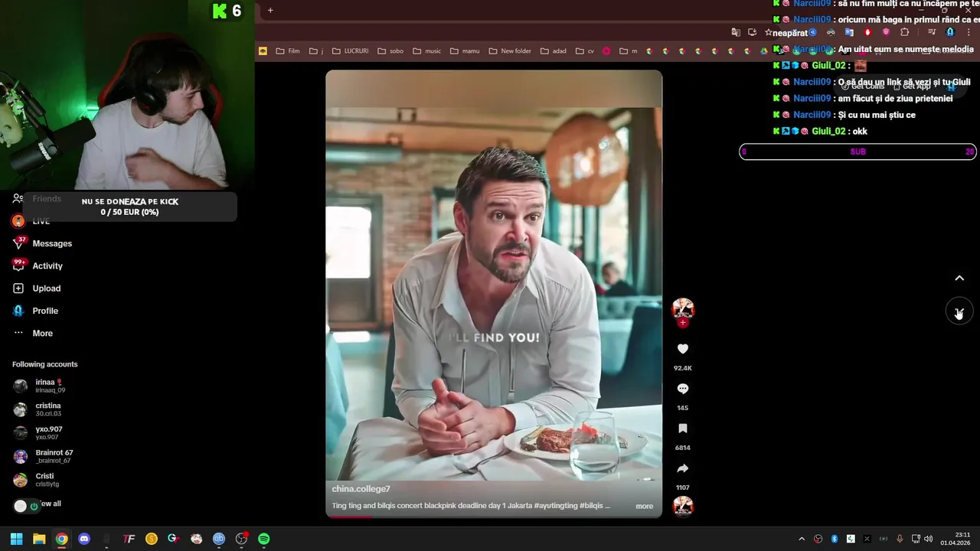
Task: Open volume speaker tray icon
Action: click(928, 539)
